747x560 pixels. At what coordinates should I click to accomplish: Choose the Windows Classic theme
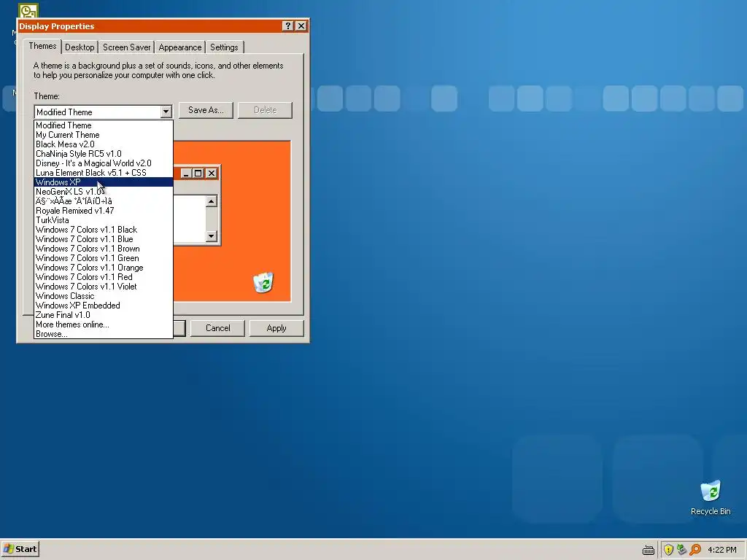(104, 296)
